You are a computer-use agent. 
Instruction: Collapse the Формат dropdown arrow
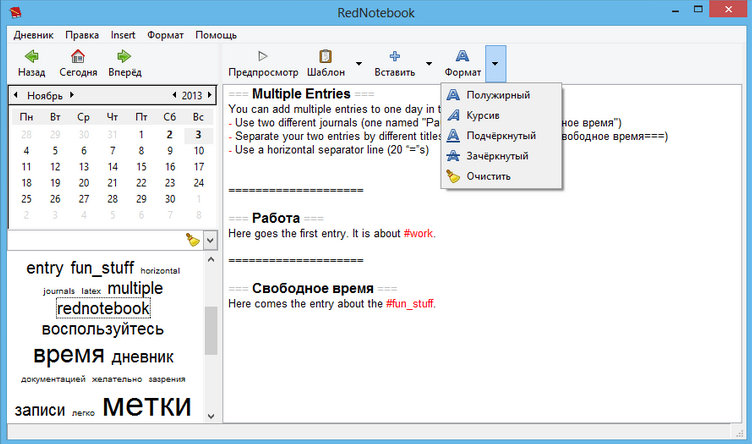[495, 63]
